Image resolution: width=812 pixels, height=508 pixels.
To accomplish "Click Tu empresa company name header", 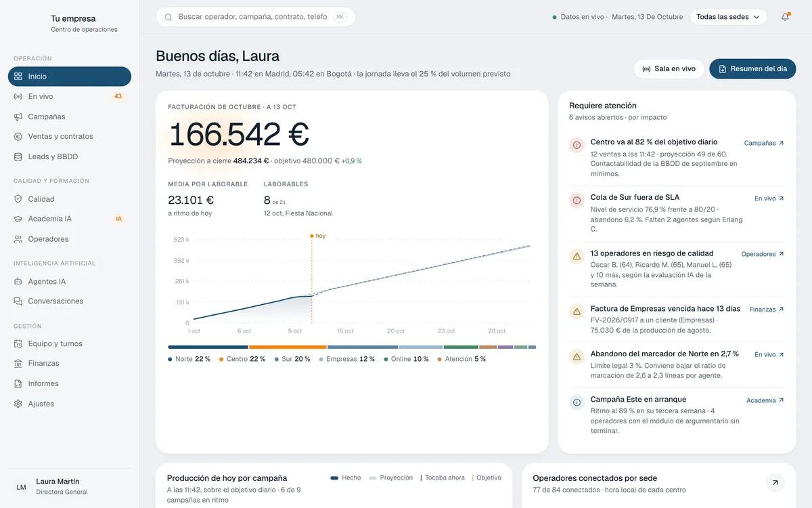I will tap(73, 19).
